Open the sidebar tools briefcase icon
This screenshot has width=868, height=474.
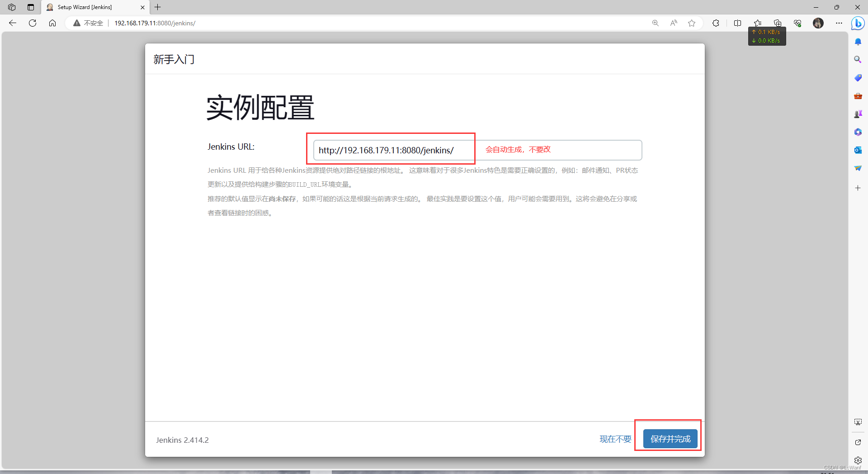(x=858, y=96)
